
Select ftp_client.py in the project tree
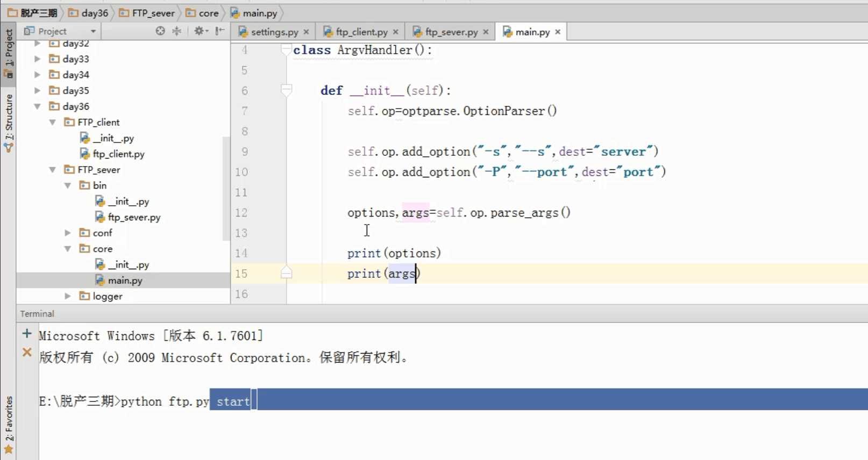[x=118, y=154]
